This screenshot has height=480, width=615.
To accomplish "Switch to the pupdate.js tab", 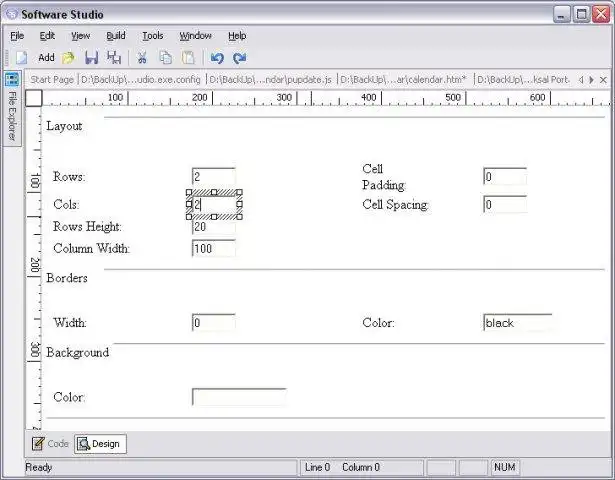I will pos(270,80).
